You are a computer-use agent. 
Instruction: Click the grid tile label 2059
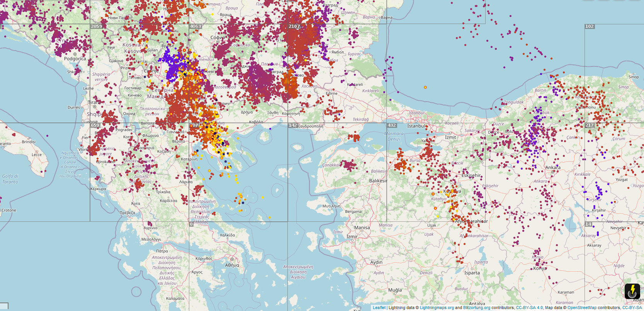[96, 26]
